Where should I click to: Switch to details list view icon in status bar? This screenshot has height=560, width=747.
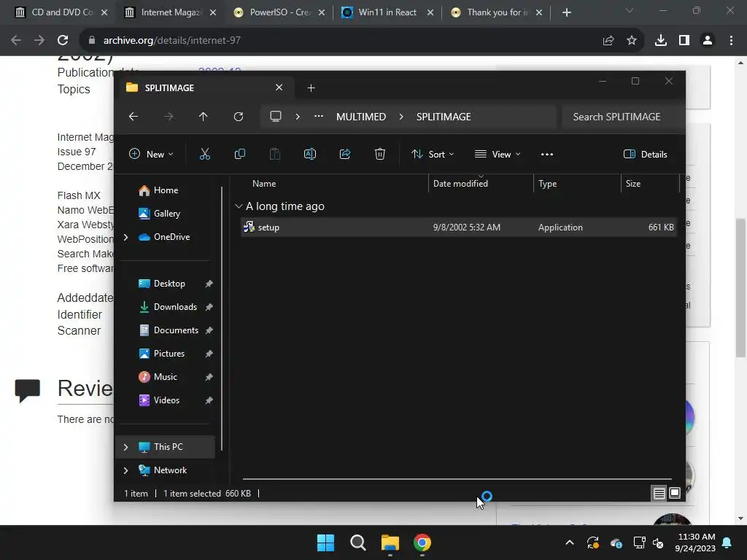(659, 494)
